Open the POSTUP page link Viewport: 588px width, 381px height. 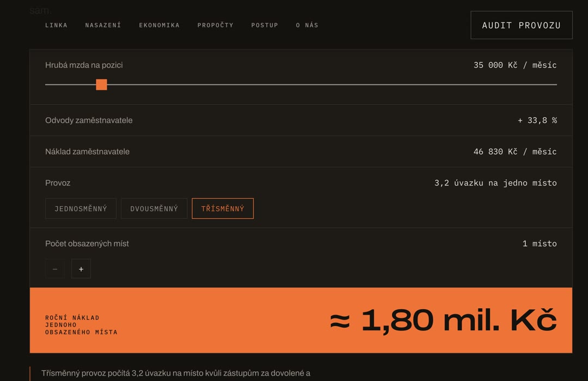[265, 25]
